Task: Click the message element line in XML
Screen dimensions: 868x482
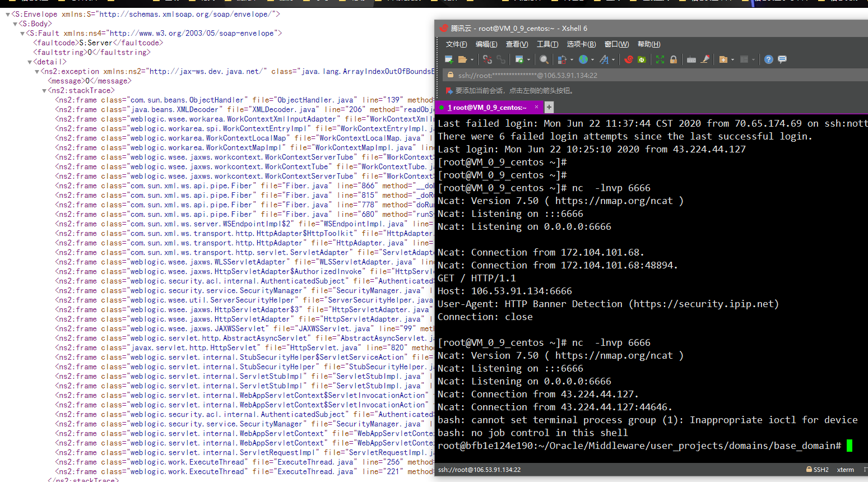Action: [x=90, y=81]
